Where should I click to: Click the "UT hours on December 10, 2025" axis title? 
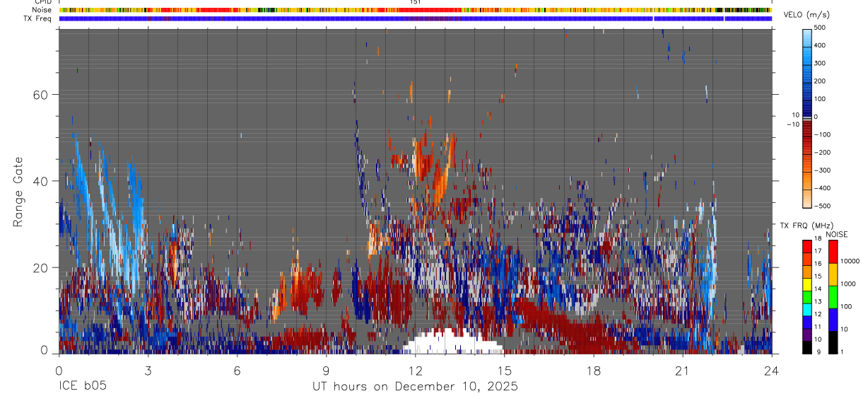pyautogui.click(x=416, y=387)
